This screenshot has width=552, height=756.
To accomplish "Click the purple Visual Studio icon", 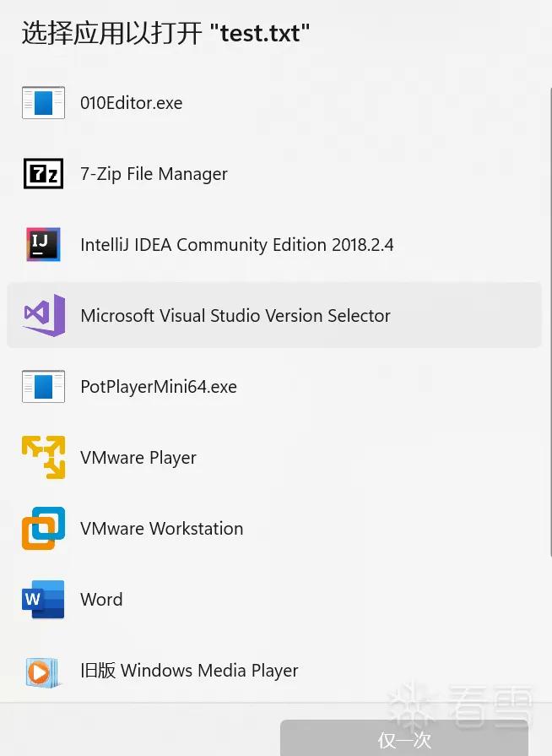I will pos(45,315).
